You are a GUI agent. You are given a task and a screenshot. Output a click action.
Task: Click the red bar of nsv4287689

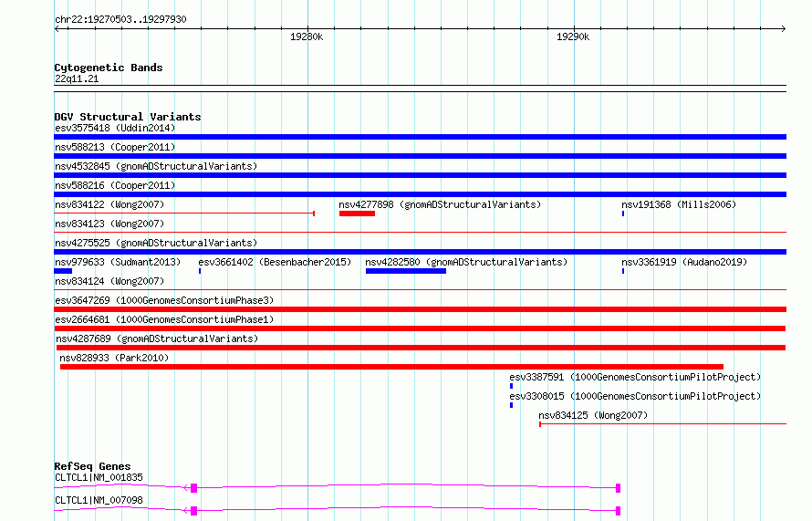click(421, 348)
